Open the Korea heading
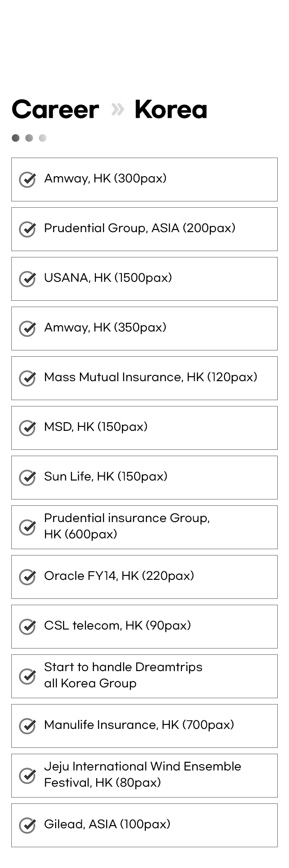 tap(171, 110)
